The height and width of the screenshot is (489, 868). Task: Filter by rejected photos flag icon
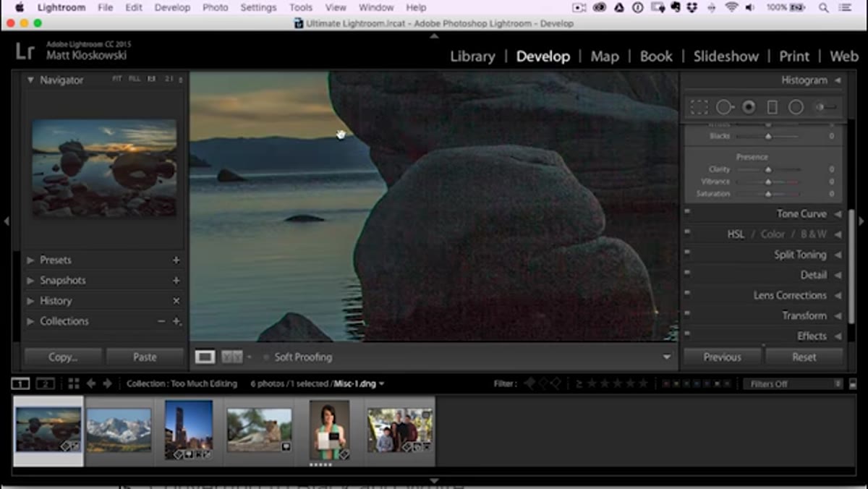point(557,383)
